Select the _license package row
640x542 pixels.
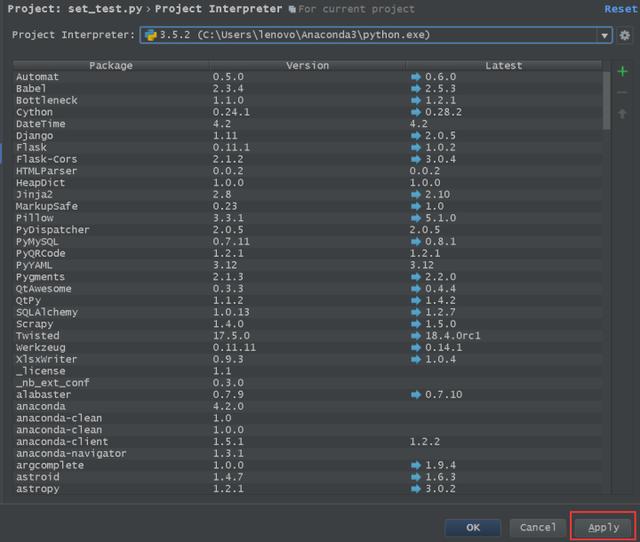click(x=308, y=371)
